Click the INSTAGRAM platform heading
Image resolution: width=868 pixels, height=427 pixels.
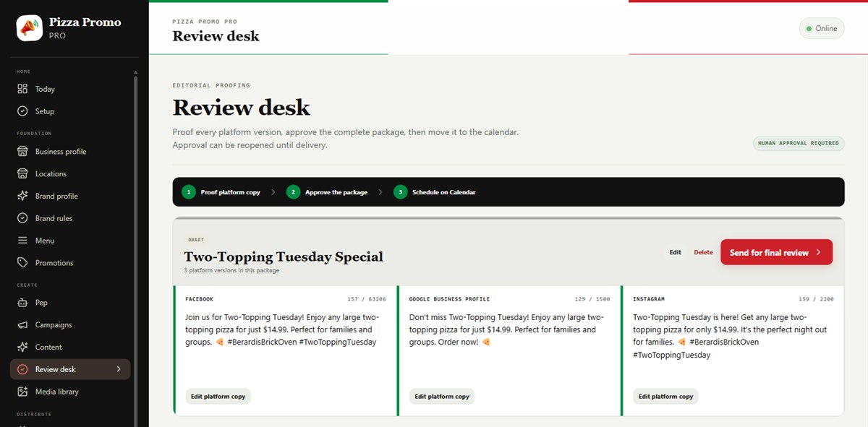tap(649, 298)
